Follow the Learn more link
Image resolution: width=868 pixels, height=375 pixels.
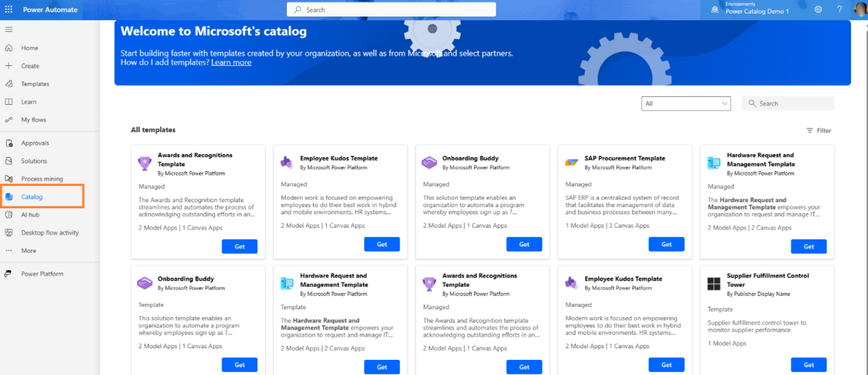(x=232, y=62)
